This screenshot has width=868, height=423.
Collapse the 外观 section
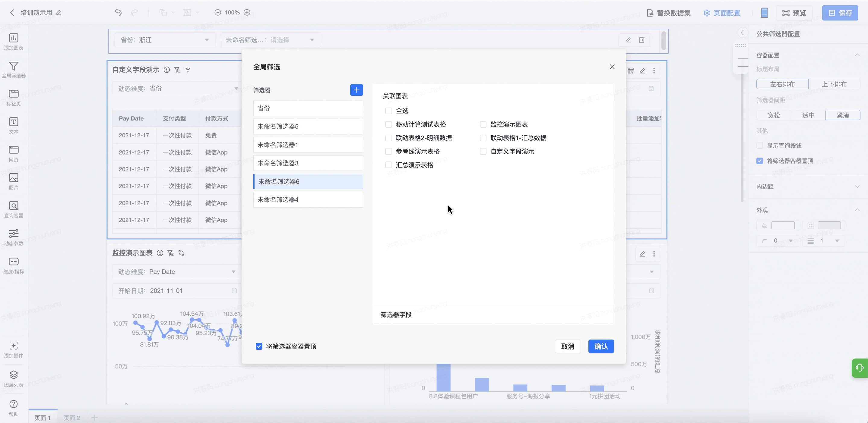pyautogui.click(x=857, y=210)
